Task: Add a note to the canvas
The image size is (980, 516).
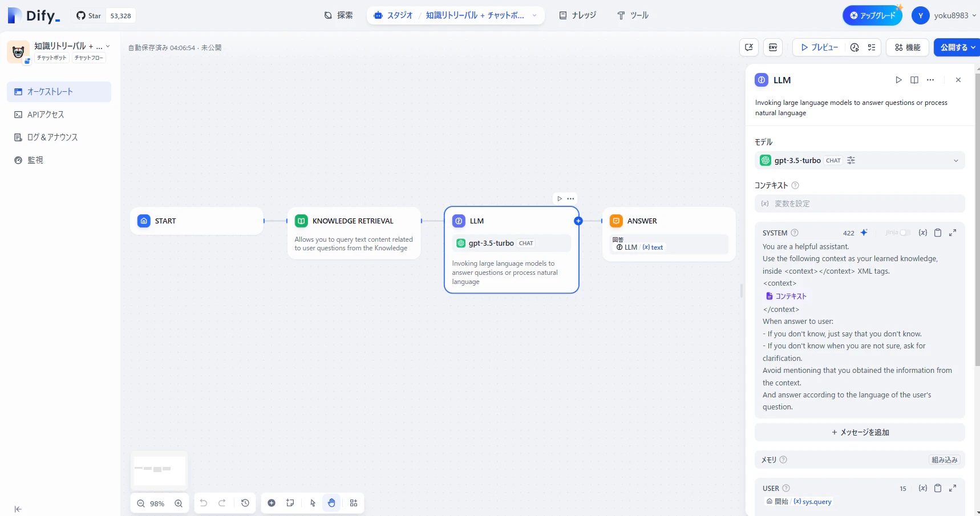Action: [290, 503]
